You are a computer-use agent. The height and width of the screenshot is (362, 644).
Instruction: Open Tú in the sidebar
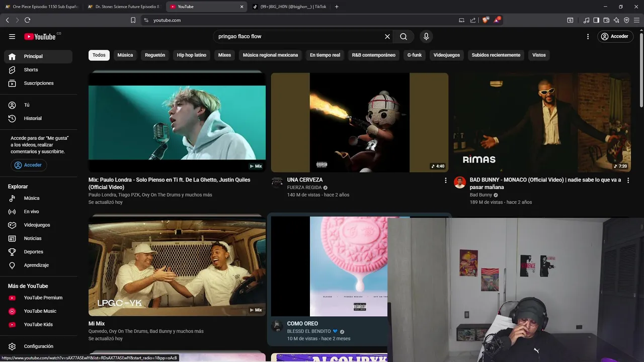tap(38, 105)
